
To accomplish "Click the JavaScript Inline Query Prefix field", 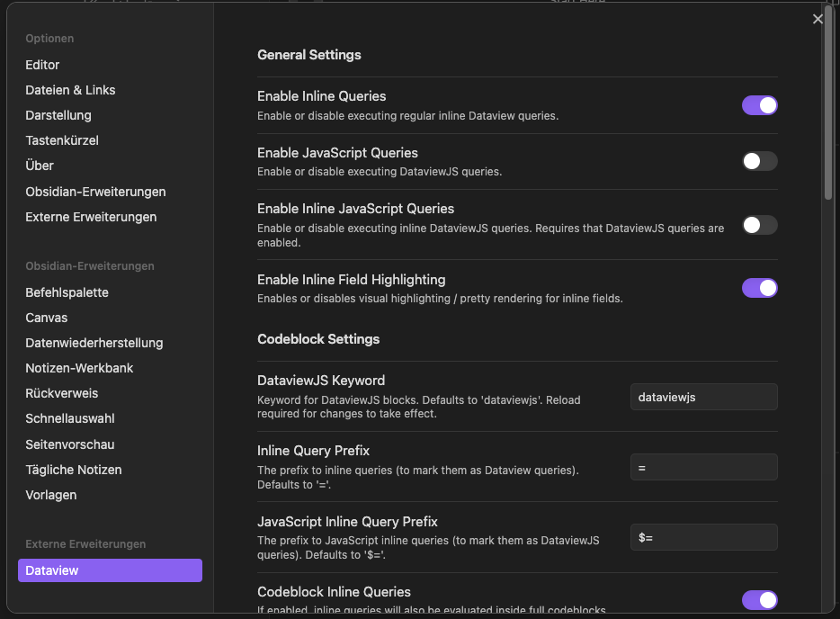I will tap(704, 537).
